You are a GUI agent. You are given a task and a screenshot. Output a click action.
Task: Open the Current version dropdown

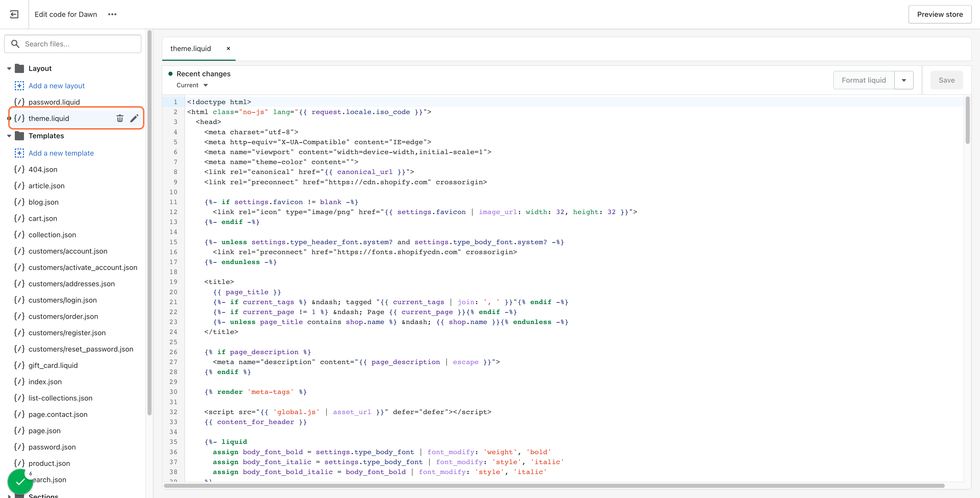click(x=192, y=85)
